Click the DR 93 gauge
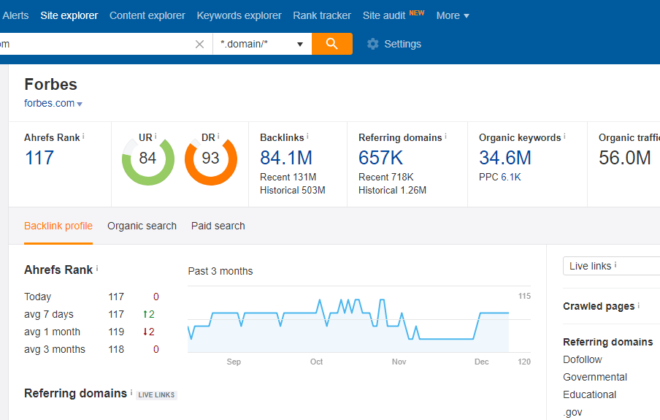This screenshot has width=660, height=420. [210, 159]
